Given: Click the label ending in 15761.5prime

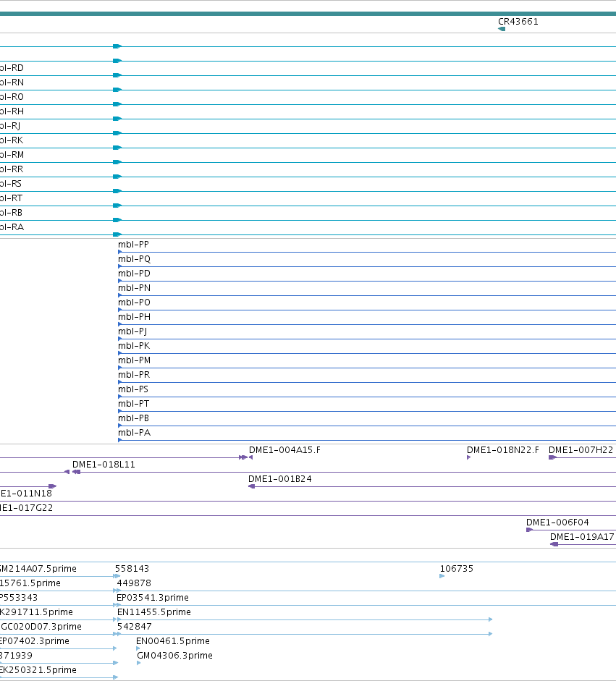Looking at the screenshot, I should (30, 583).
